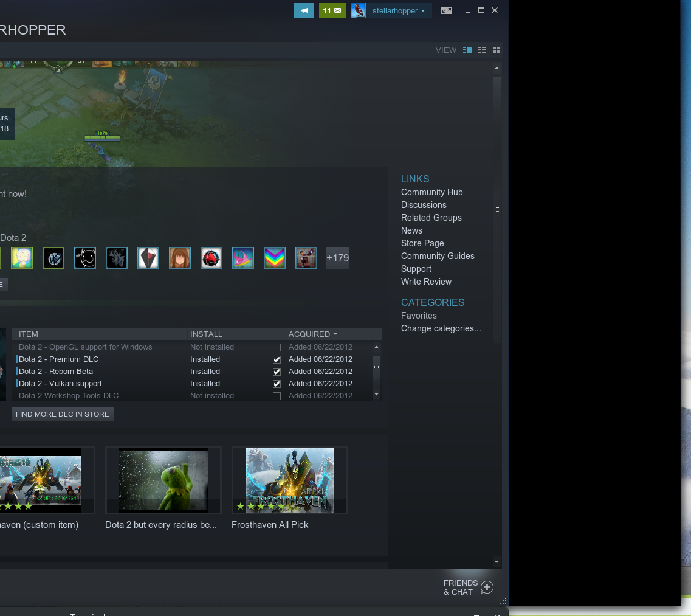
Task: Open messages via the envelope icon showing 11
Action: tap(332, 10)
